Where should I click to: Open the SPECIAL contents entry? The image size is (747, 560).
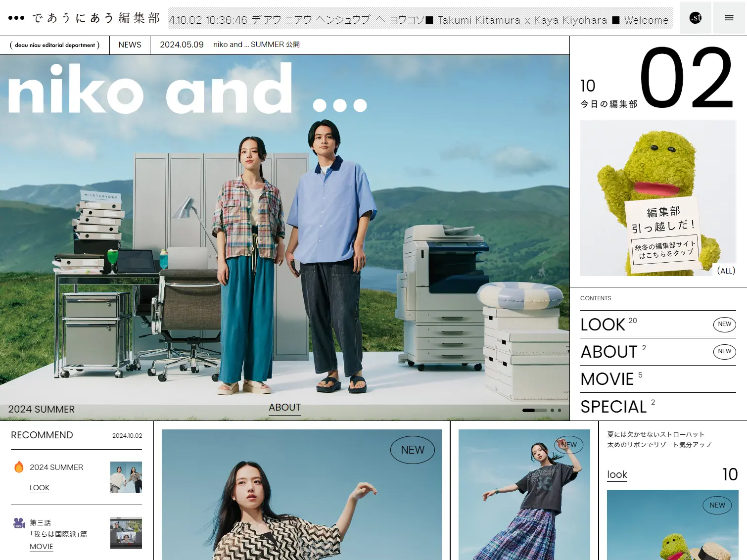[658, 407]
